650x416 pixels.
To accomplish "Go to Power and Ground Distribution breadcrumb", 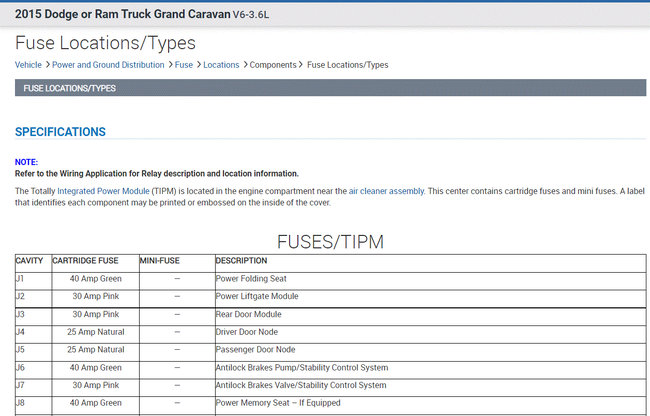I will click(x=108, y=65).
